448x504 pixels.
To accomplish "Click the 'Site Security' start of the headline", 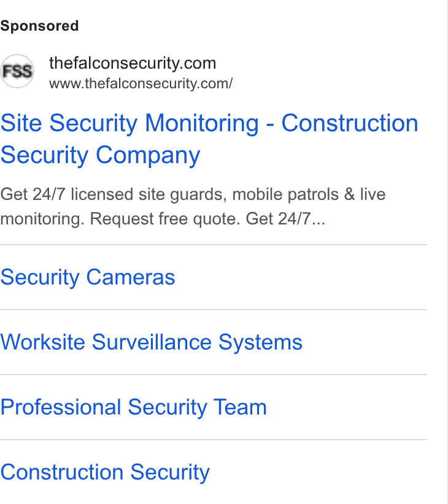I will [69, 123].
